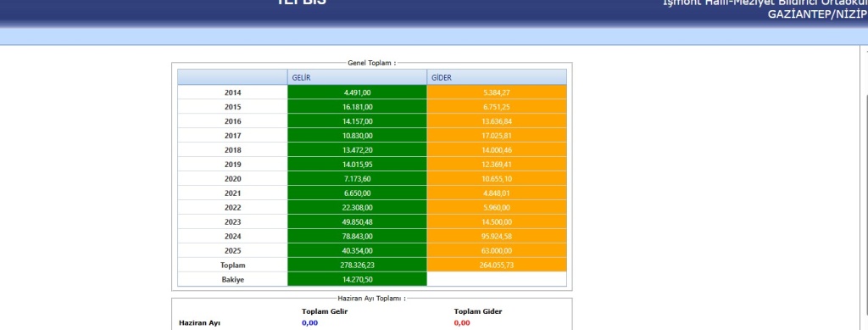
Task: Click income value 14.015,95 for 2019
Action: click(357, 165)
